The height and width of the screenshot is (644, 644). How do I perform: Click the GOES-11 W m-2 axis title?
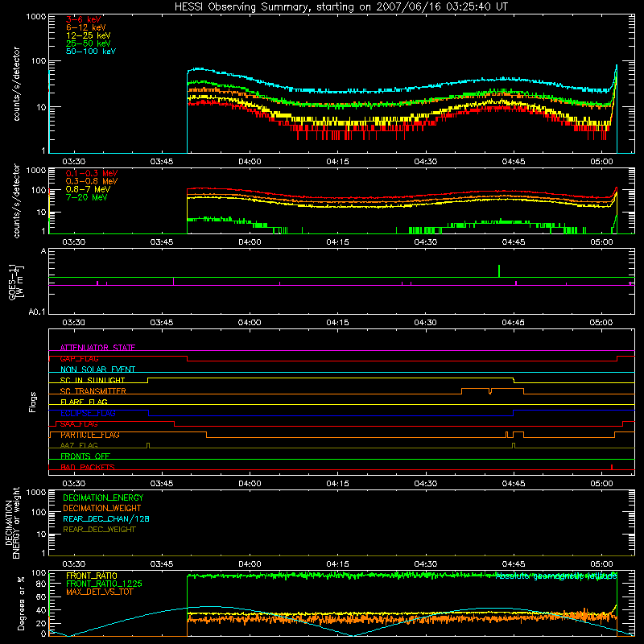point(16,283)
